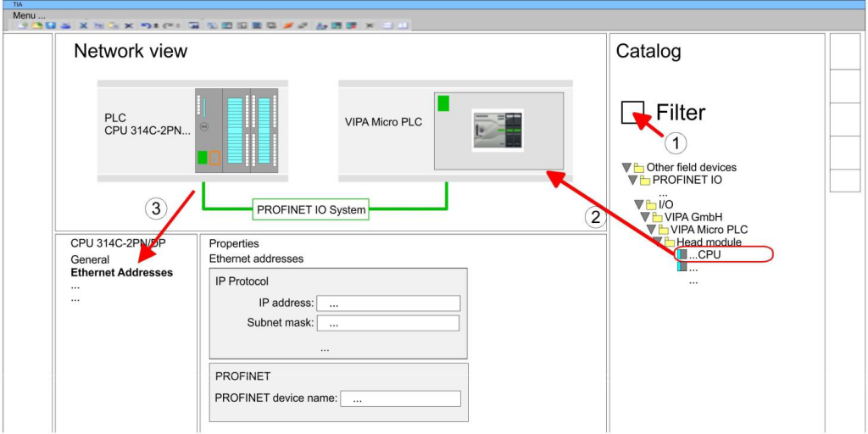Click the Paste toolbar icon
This screenshot has width=868, height=434.
point(114,25)
